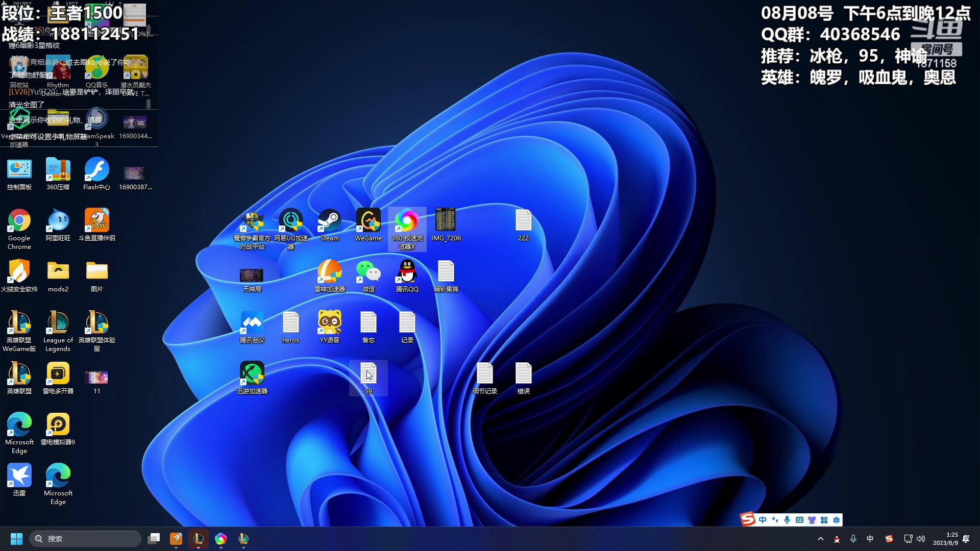Image resolution: width=980 pixels, height=551 pixels.
Task: Launch 阿里旺旺 from the desktop
Action: (x=58, y=225)
